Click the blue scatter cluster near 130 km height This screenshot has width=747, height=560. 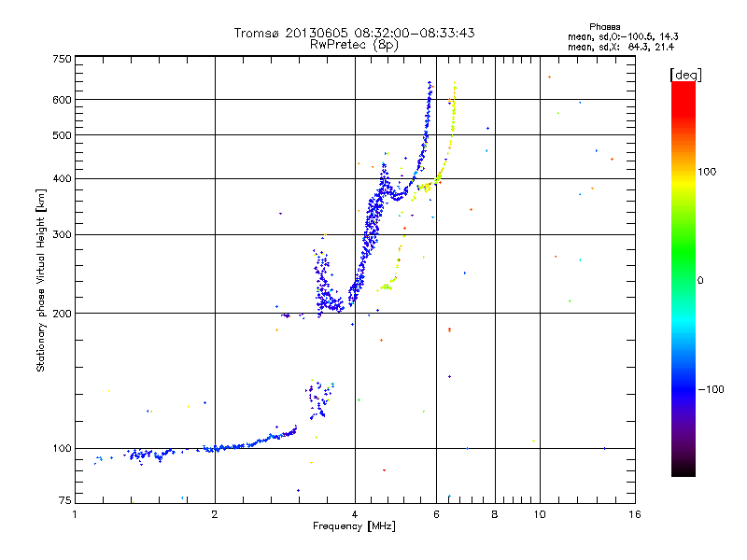point(318,399)
